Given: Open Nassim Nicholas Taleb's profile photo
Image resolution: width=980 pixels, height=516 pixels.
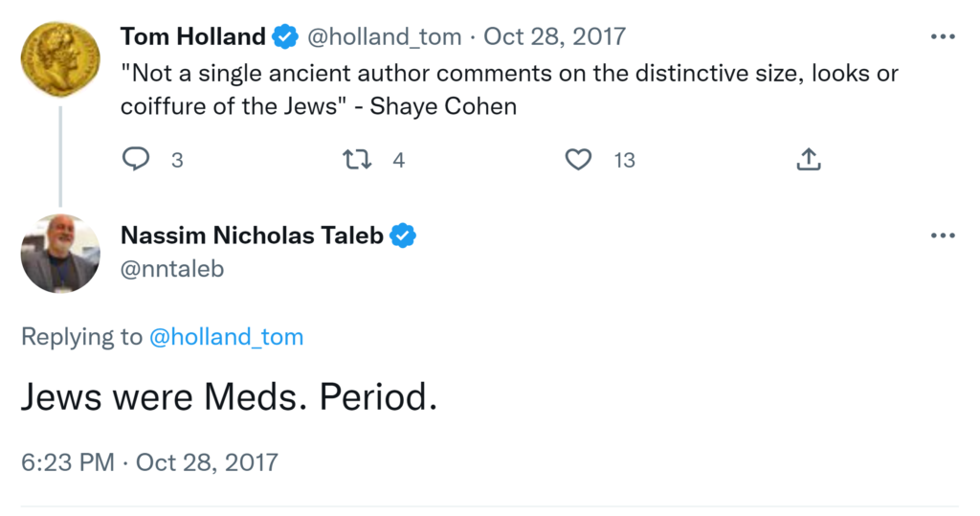Looking at the screenshot, I should [60, 254].
